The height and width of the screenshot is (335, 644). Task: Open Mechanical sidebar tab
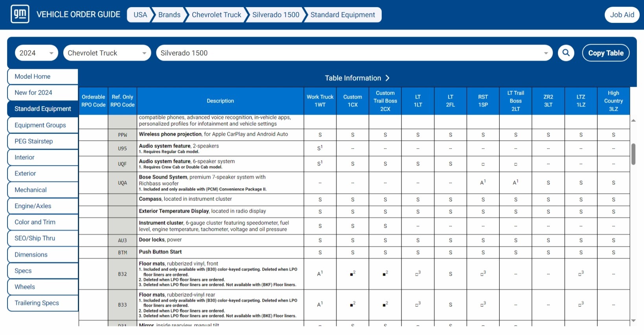pyautogui.click(x=43, y=190)
